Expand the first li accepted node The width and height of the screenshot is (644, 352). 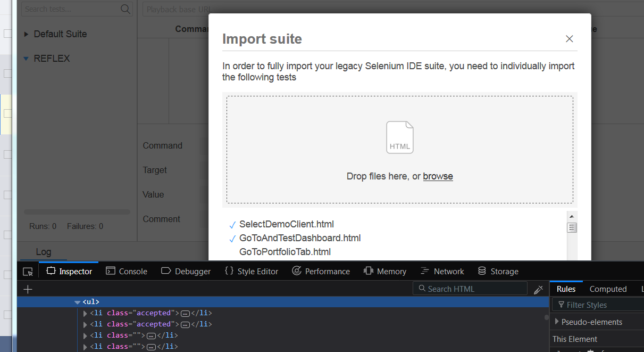pyautogui.click(x=86, y=313)
